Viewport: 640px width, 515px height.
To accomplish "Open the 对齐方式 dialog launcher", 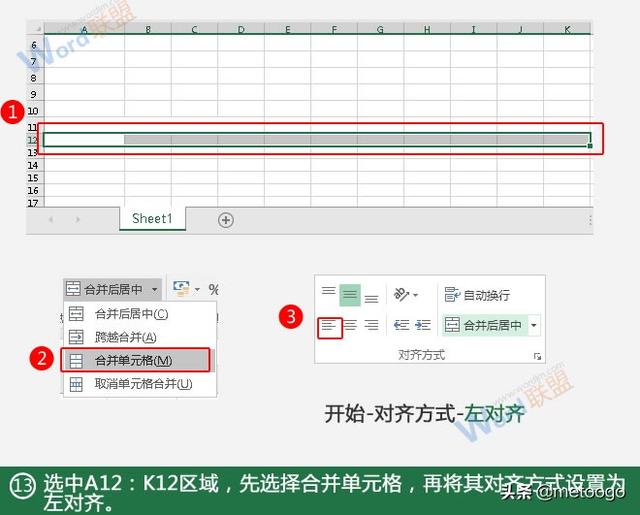I will tap(537, 357).
